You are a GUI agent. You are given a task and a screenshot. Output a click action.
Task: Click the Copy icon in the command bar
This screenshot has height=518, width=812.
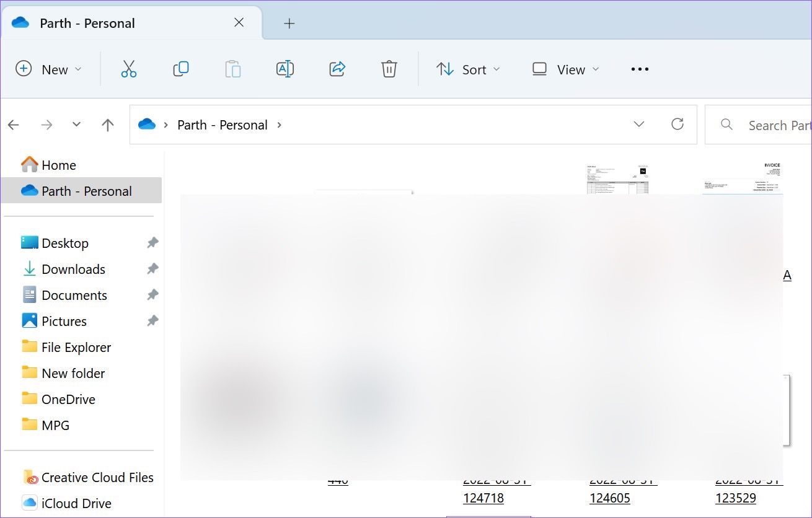[180, 69]
